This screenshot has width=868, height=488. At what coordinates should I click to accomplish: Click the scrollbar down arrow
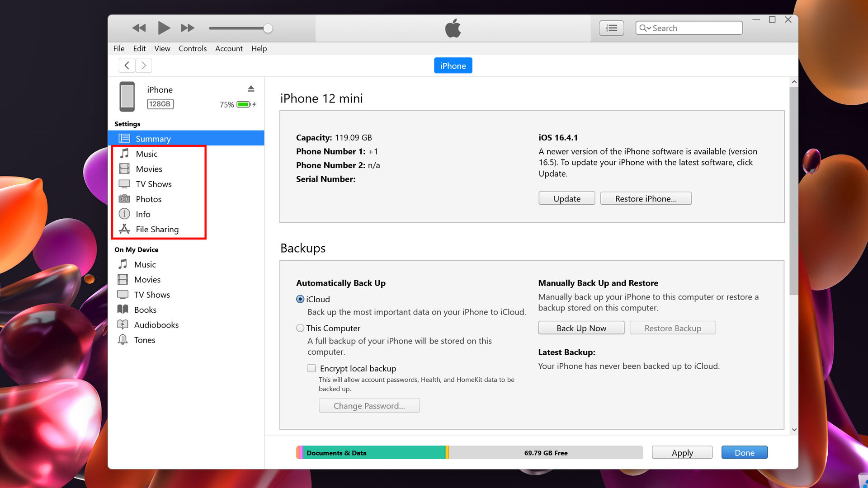794,430
